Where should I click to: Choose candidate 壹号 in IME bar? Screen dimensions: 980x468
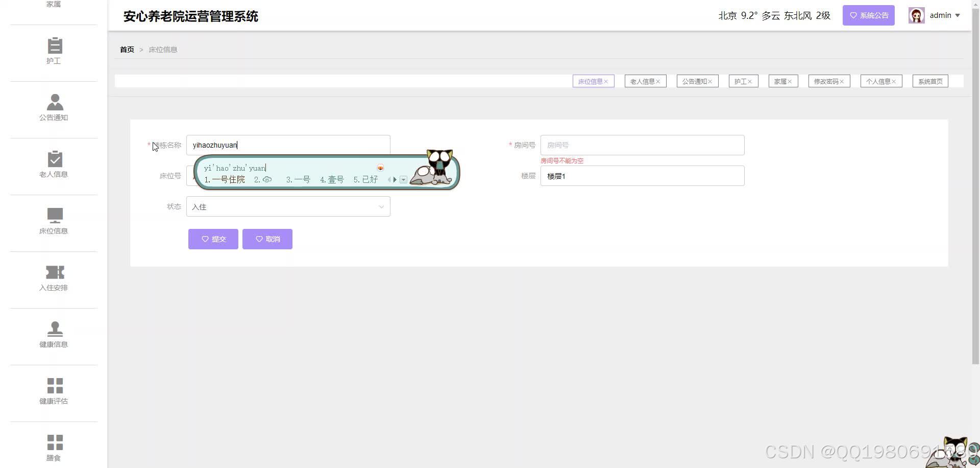point(332,180)
